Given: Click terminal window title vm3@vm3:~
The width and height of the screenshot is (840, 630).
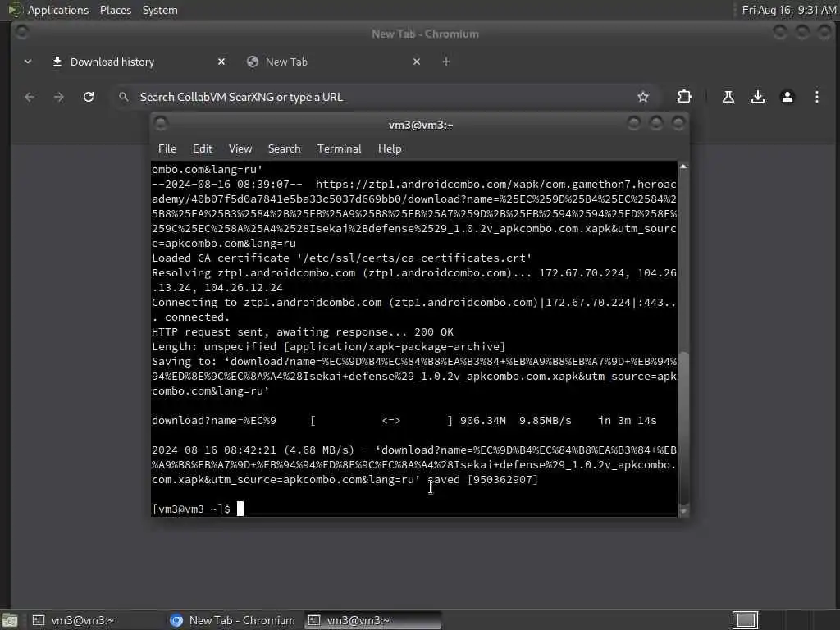Looking at the screenshot, I should (421, 125).
